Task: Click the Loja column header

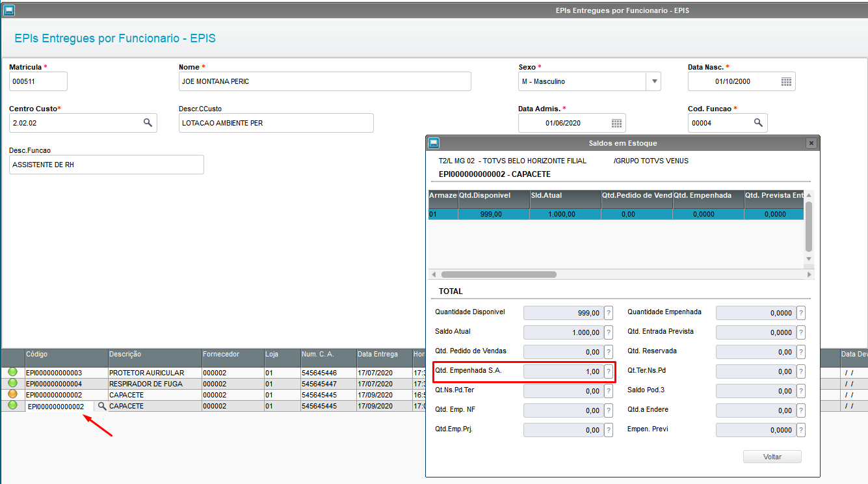Action: [x=282, y=358]
